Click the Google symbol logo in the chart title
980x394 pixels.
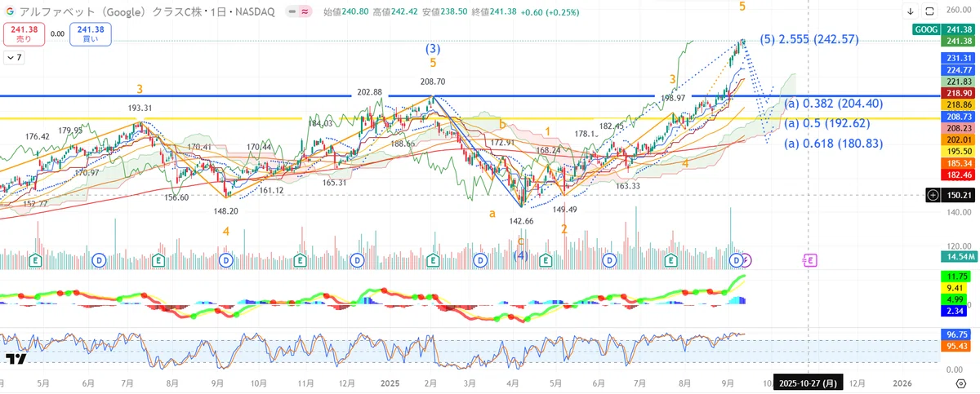9,12
